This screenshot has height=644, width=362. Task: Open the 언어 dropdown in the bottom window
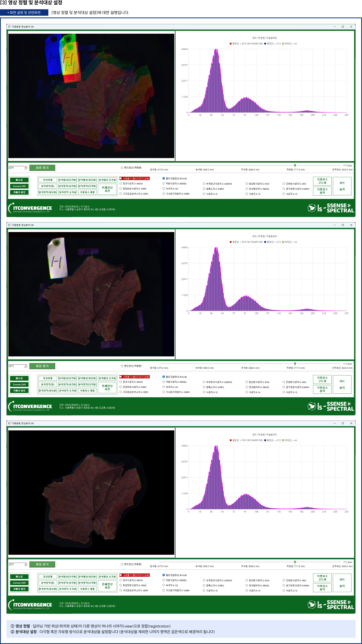point(25,564)
